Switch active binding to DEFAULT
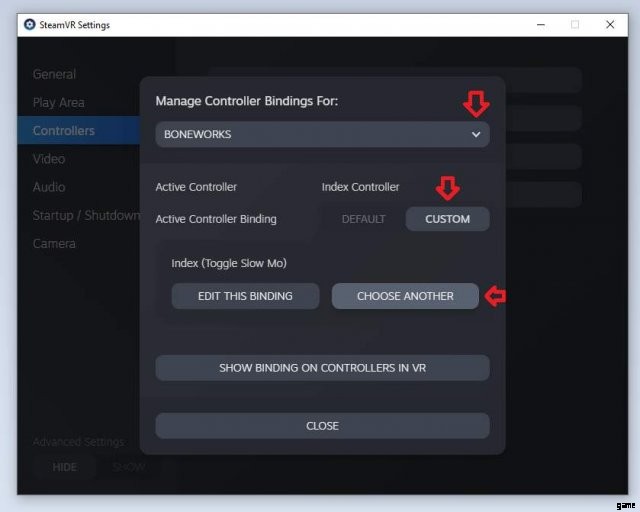The width and height of the screenshot is (640, 512). [363, 219]
